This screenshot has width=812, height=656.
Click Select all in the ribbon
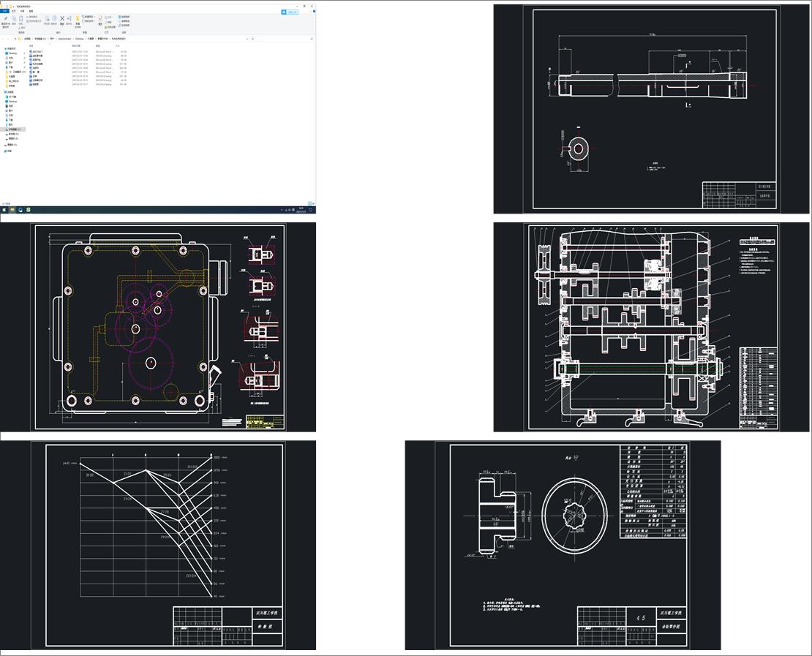[x=124, y=17]
